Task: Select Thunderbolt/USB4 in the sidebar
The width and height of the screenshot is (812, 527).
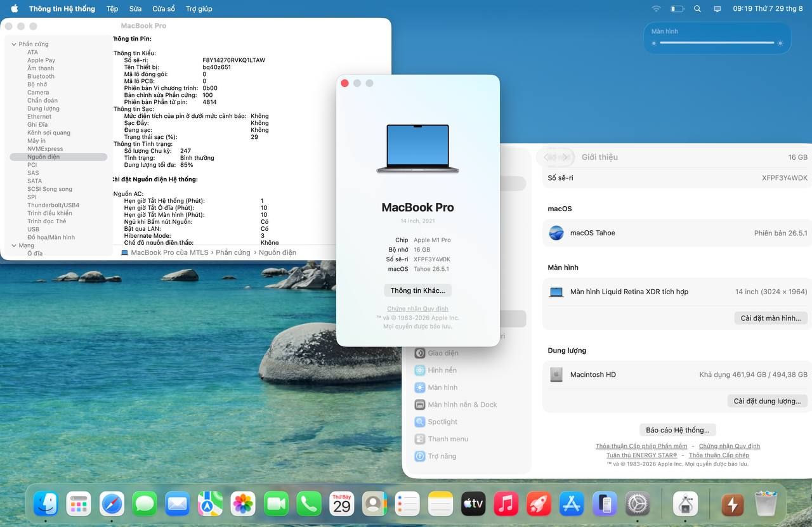Action: pyautogui.click(x=53, y=205)
